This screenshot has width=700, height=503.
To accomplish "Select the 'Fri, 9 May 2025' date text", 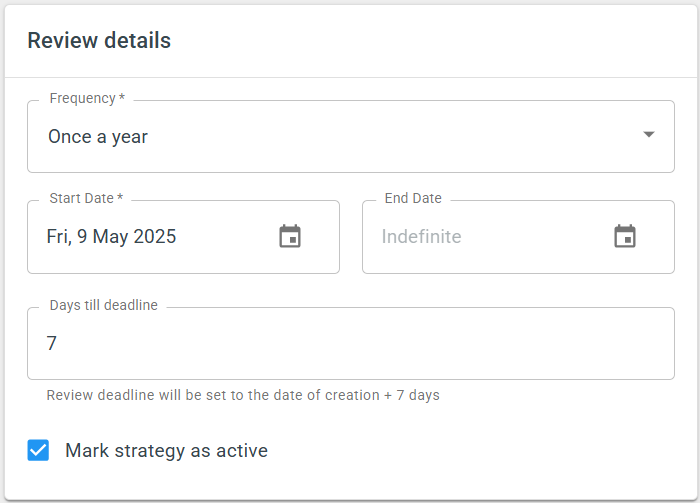I will coord(112,237).
